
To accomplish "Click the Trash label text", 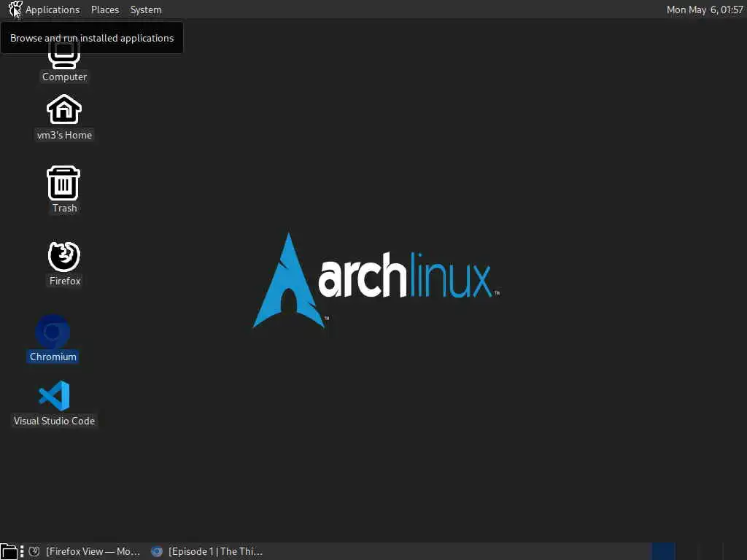I will click(x=64, y=208).
